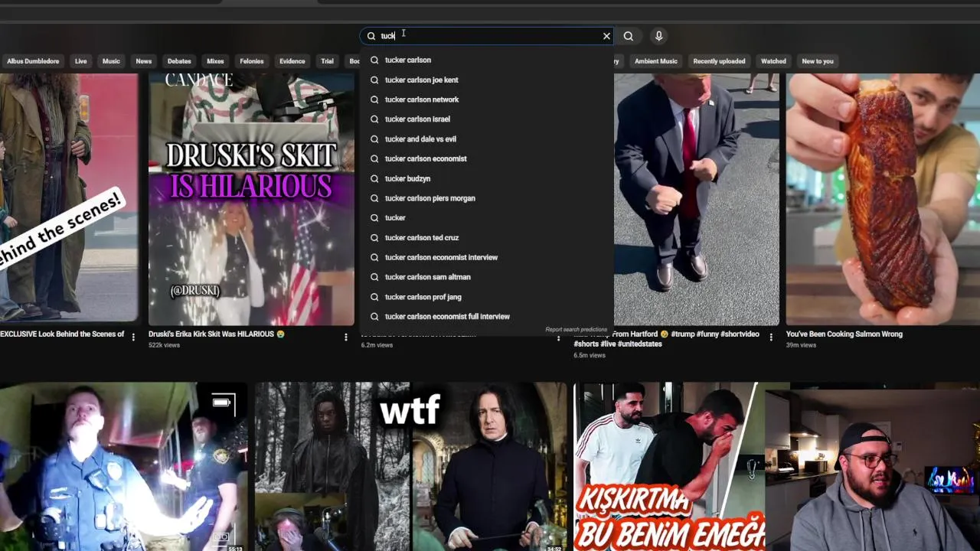Click the magnifier search submit button
Image resolution: width=980 pixels, height=551 pixels.
pos(629,36)
